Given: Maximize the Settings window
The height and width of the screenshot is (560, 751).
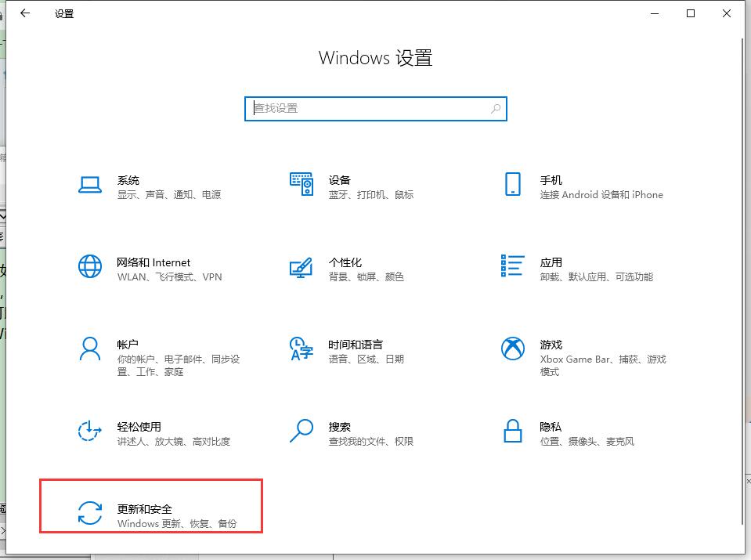Looking at the screenshot, I should tap(691, 13).
